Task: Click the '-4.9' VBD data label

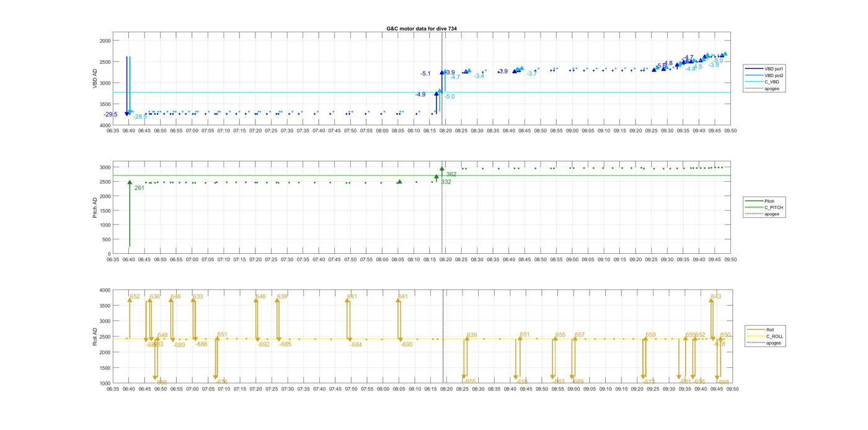Action: click(420, 94)
